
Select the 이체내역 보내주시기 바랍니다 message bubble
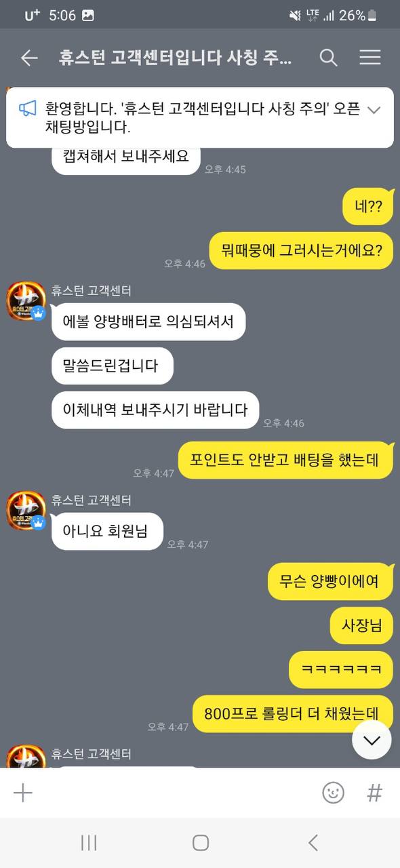point(155,410)
